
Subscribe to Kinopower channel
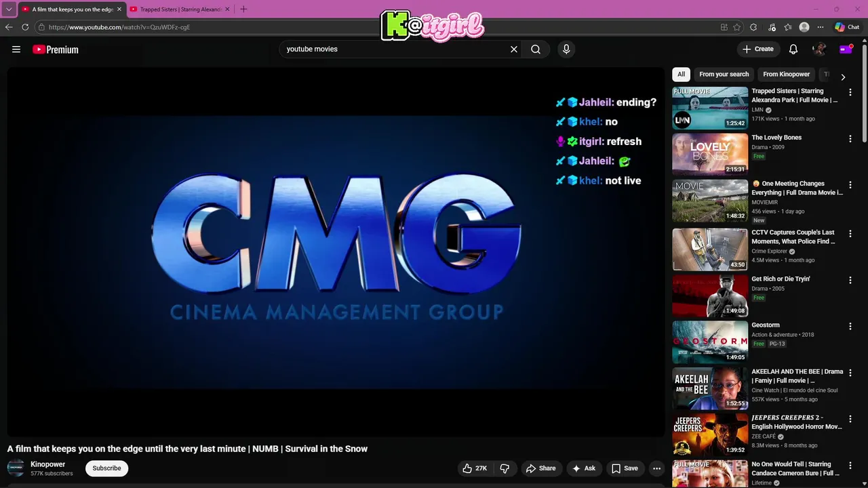tap(106, 468)
